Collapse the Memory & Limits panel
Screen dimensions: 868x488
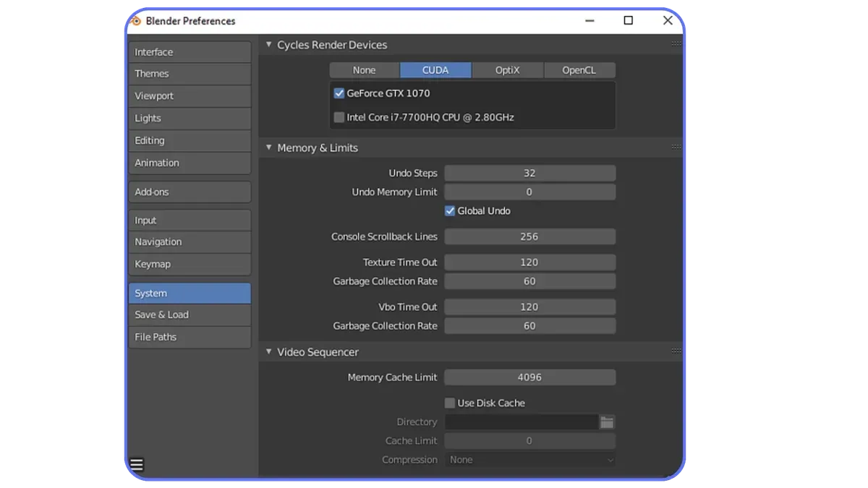pyautogui.click(x=269, y=147)
